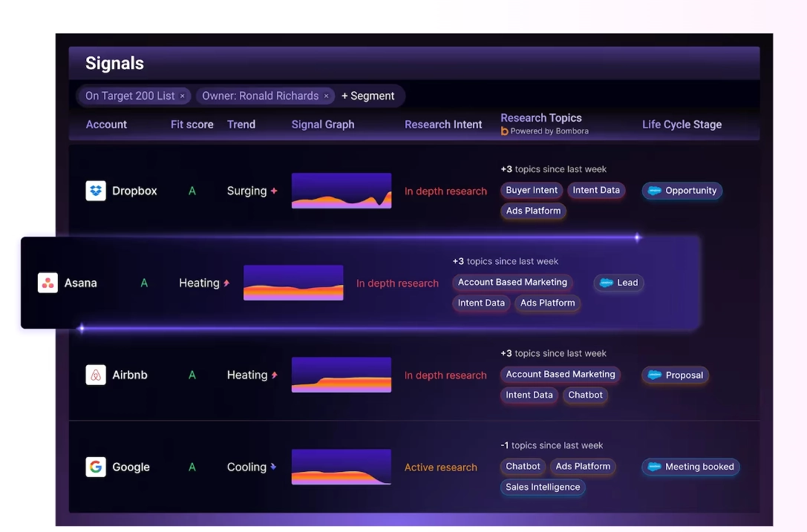Click the Sales Intelligence tag for Google
807x532 pixels.
click(543, 487)
